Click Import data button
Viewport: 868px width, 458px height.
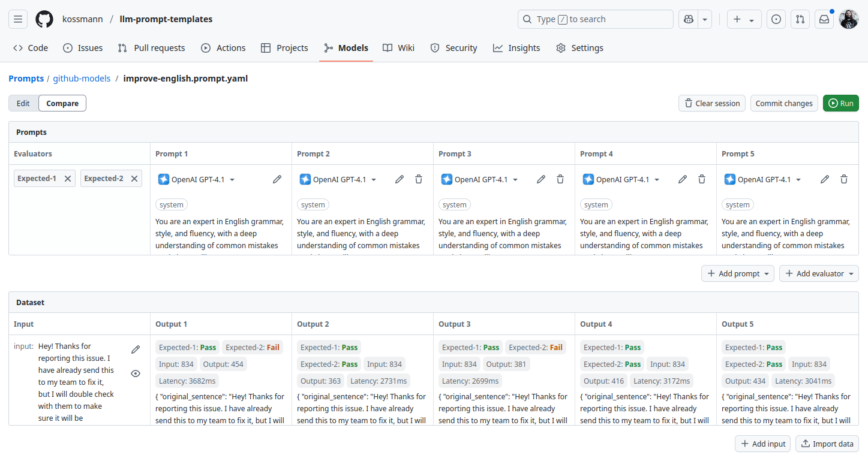coord(827,444)
